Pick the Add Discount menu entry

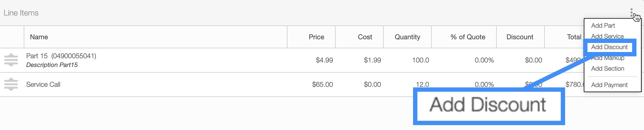[609, 47]
